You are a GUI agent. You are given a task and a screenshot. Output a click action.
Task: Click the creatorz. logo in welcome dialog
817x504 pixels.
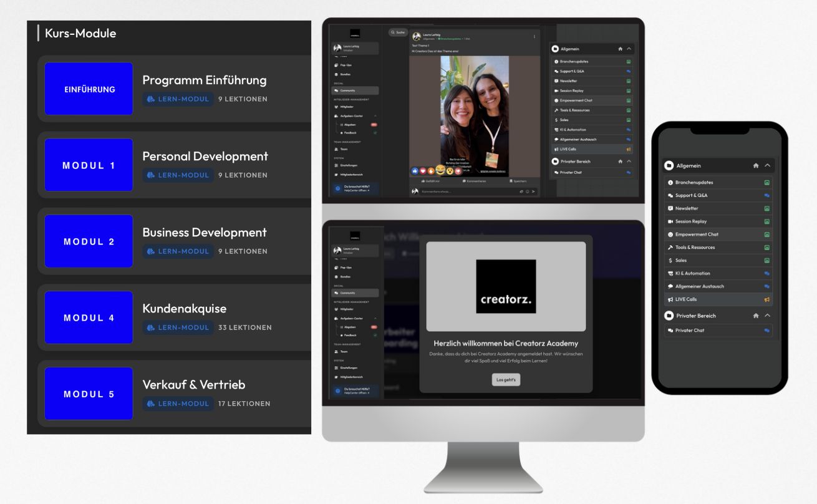coord(506,286)
